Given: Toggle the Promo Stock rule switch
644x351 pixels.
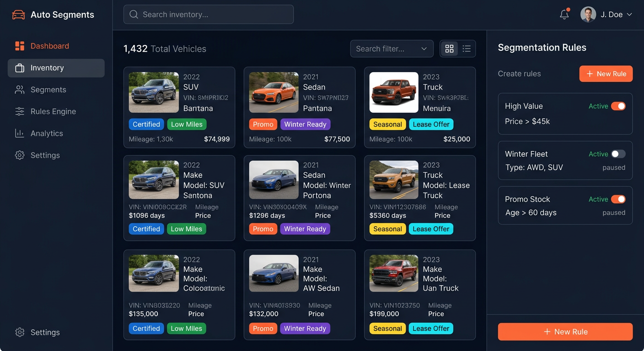Looking at the screenshot, I should [618, 199].
